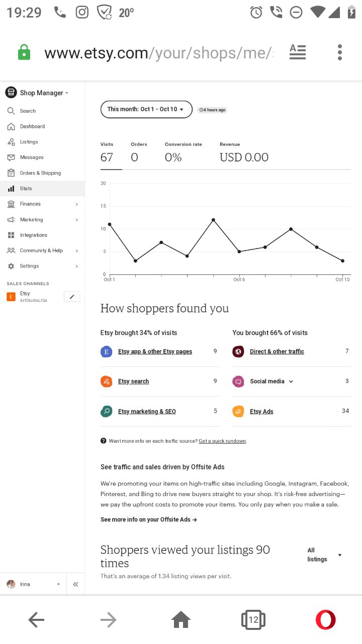Open the tabs switcher showing 12
362x644 pixels.
coord(253,620)
